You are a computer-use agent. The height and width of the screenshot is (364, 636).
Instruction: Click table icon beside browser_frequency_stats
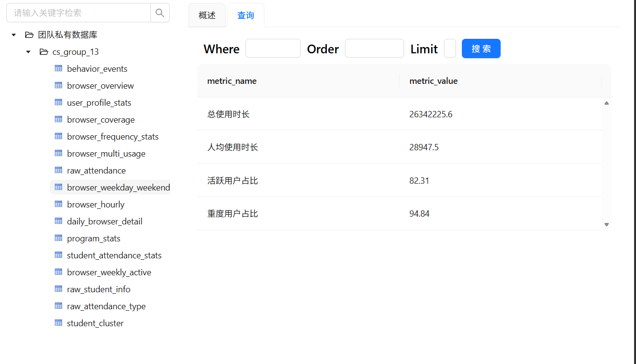[x=58, y=136]
